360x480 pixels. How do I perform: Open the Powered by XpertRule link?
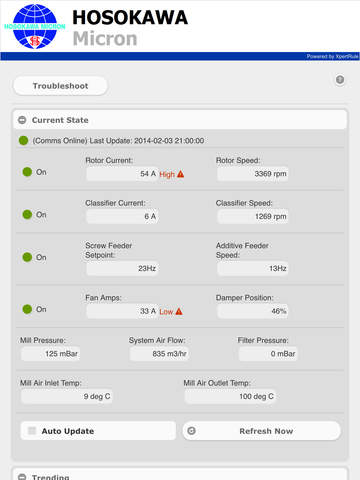(x=332, y=56)
